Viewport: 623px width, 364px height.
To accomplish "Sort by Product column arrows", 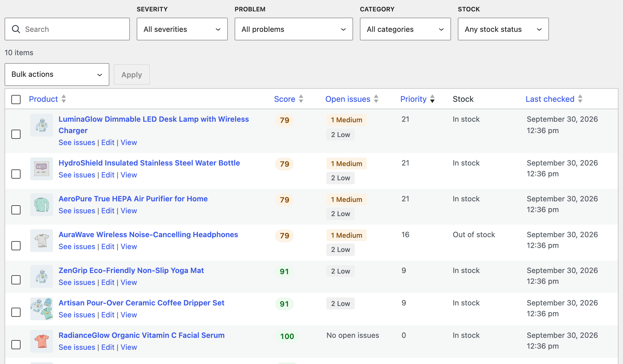I will 64,99.
